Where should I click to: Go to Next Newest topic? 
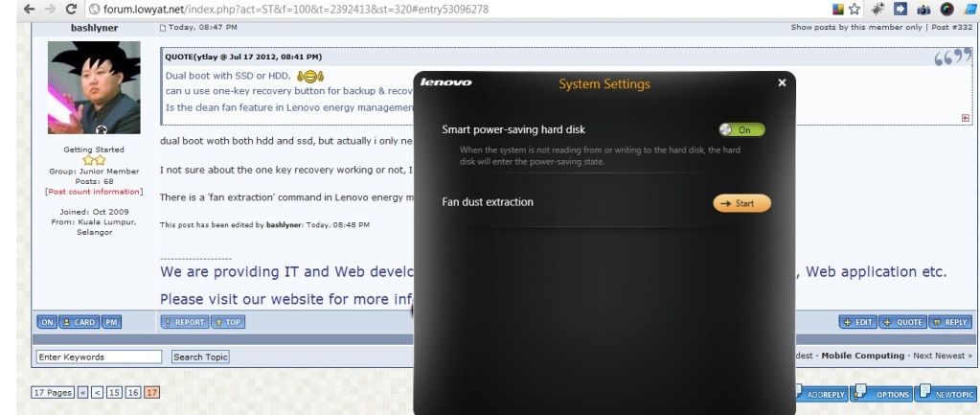[x=943, y=356]
